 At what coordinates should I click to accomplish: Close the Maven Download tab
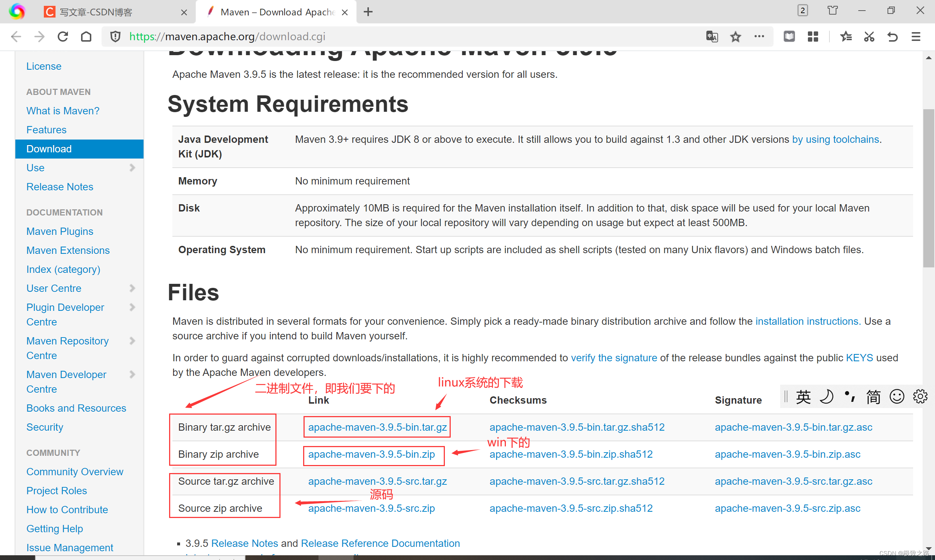[344, 12]
